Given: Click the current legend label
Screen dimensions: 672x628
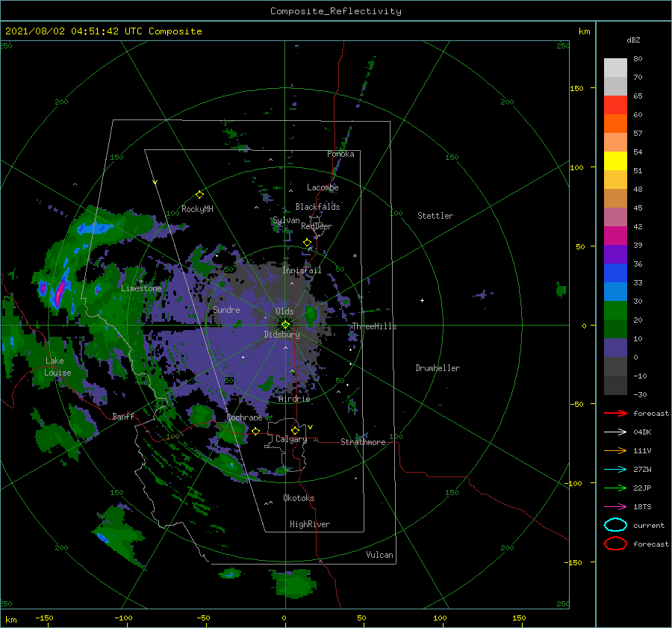Looking at the screenshot, I should point(649,526).
